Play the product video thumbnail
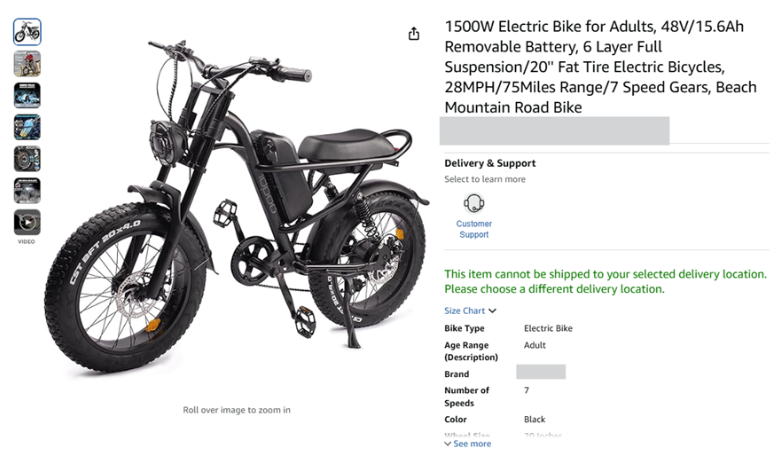The image size is (776, 473). click(27, 222)
